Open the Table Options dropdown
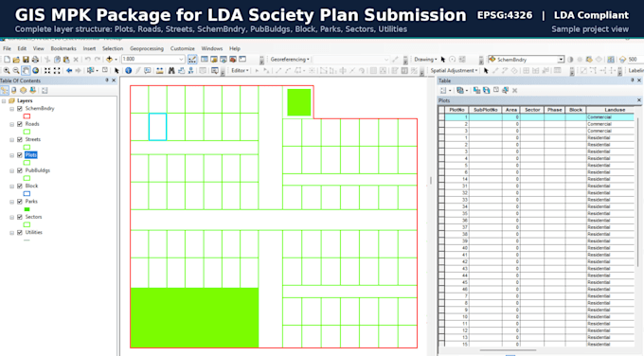Screen dimensions: 644x356 pos(446,90)
